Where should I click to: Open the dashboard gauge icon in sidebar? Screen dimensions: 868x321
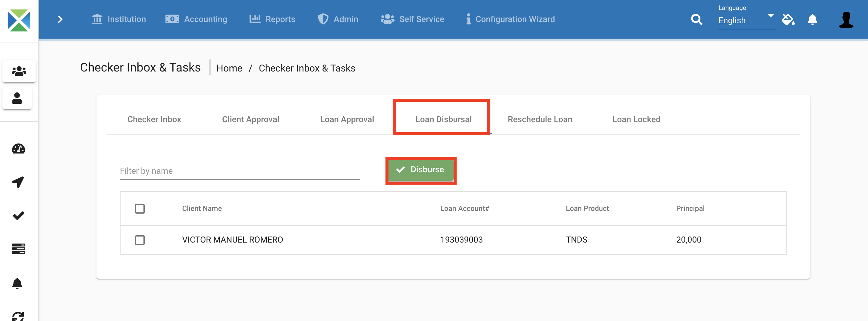pyautogui.click(x=18, y=149)
